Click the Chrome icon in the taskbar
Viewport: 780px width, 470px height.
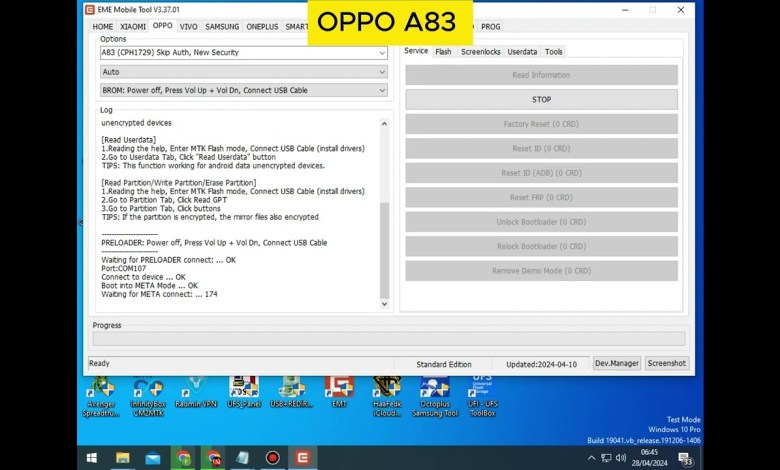184,458
